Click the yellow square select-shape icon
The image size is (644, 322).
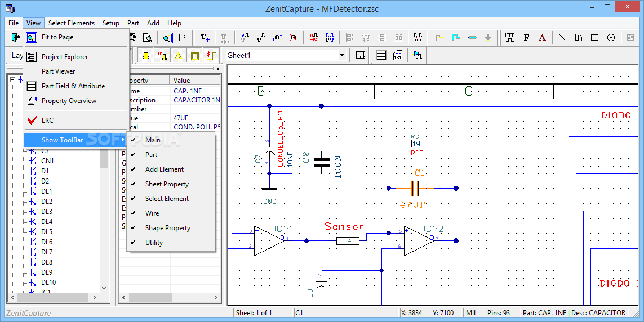click(195, 55)
